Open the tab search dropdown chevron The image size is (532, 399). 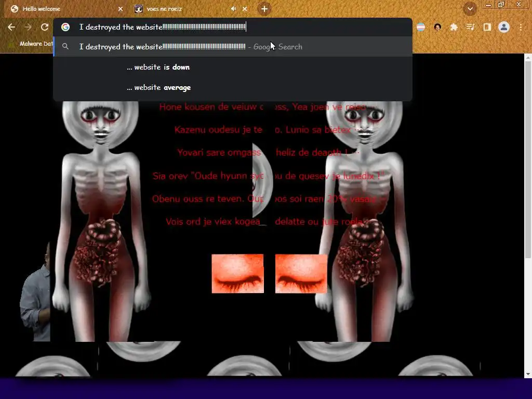pyautogui.click(x=470, y=9)
